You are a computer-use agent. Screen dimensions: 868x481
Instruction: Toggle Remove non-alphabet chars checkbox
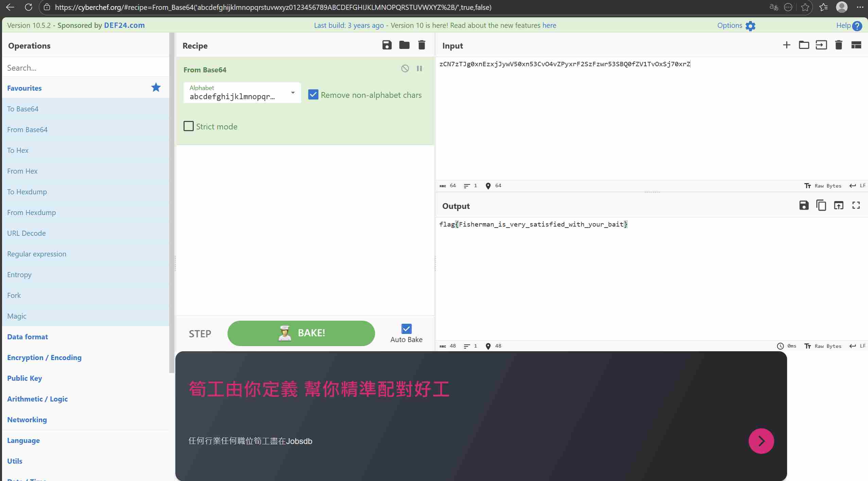(313, 95)
